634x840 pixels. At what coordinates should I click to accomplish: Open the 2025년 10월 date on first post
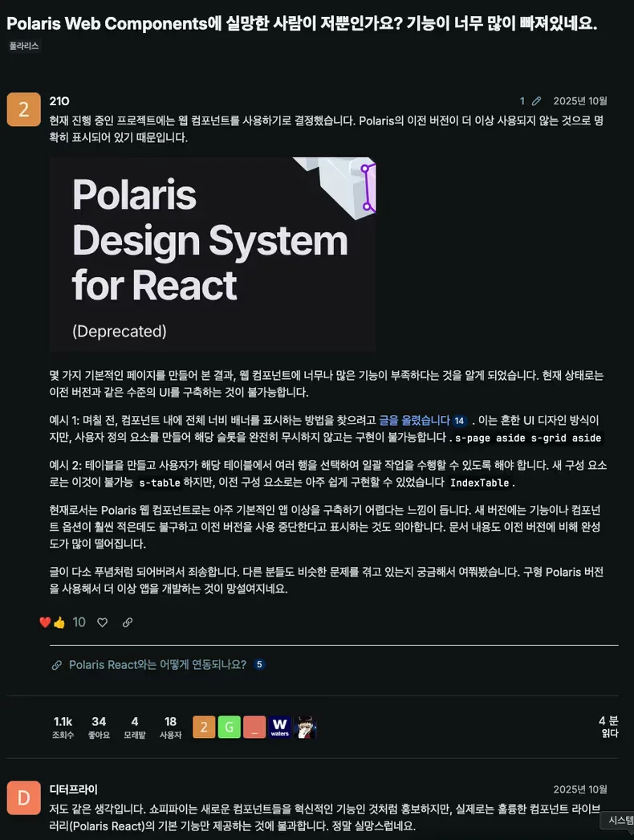pyautogui.click(x=580, y=100)
